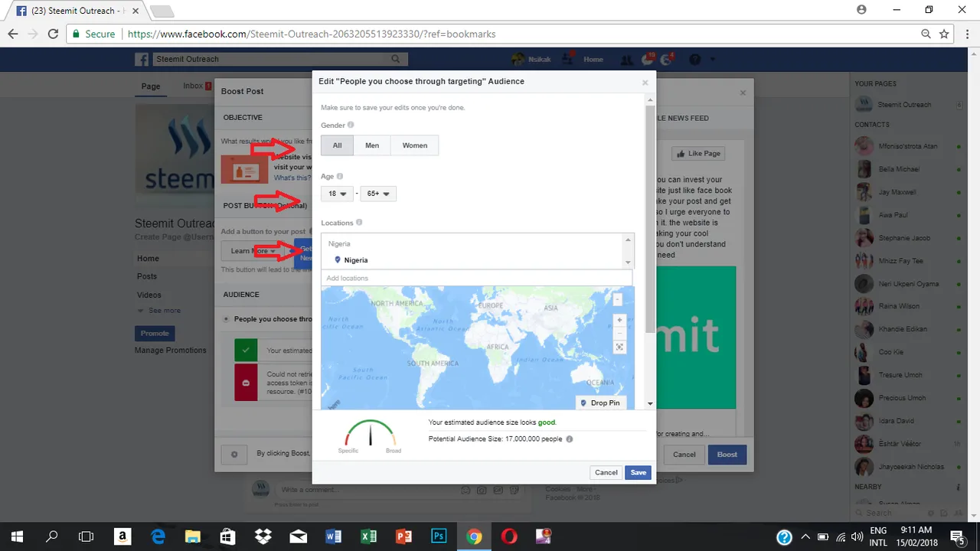The height and width of the screenshot is (551, 980).
Task: Open the Manage Promotions link
Action: coord(171,350)
